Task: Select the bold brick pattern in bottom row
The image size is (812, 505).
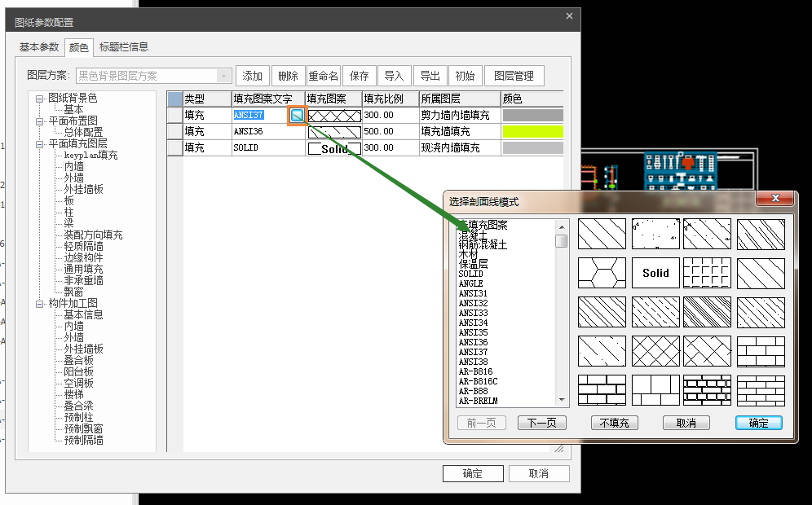Action: [708, 390]
